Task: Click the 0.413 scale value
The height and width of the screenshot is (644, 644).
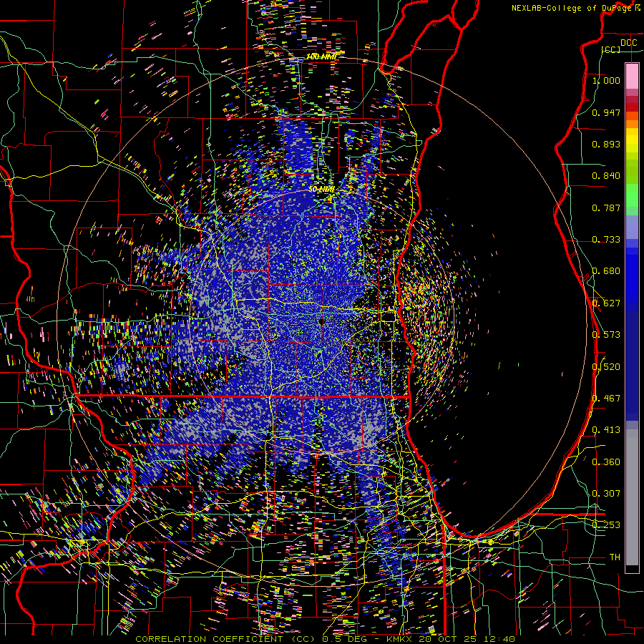Action: click(606, 430)
